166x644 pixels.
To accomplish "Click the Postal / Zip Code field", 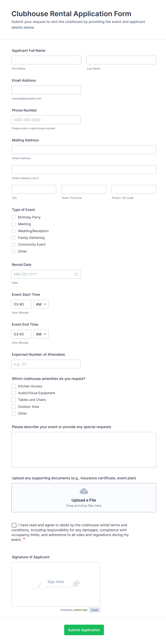I will point(134,189).
